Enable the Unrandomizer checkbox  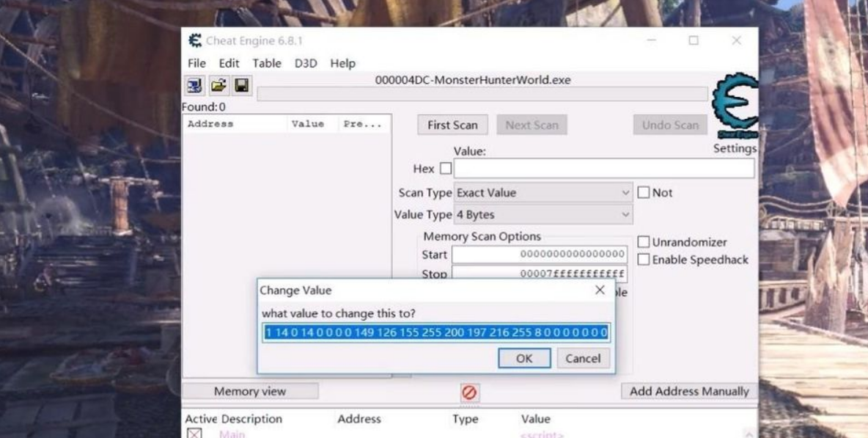point(643,242)
